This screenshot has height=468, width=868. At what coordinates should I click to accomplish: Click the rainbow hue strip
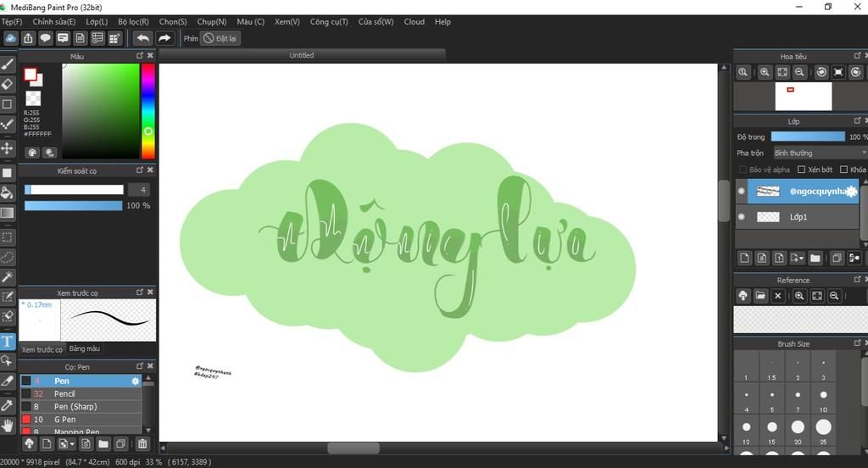tap(147, 111)
